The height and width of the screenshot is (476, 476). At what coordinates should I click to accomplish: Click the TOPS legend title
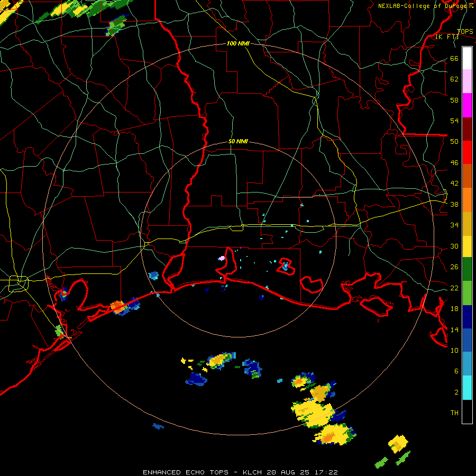coord(465,32)
